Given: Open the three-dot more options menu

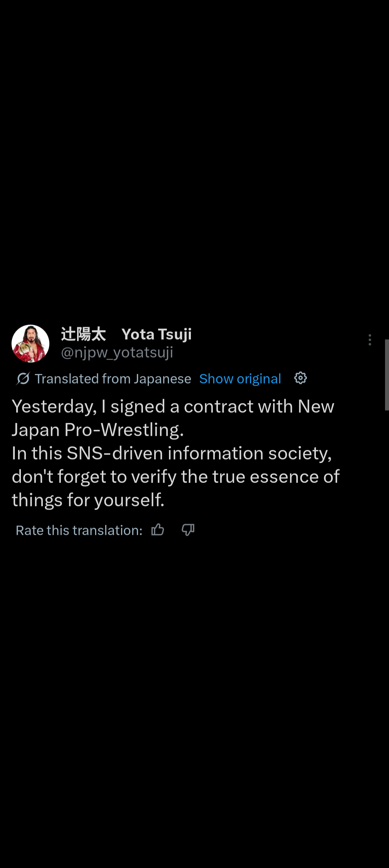Looking at the screenshot, I should 370,340.
